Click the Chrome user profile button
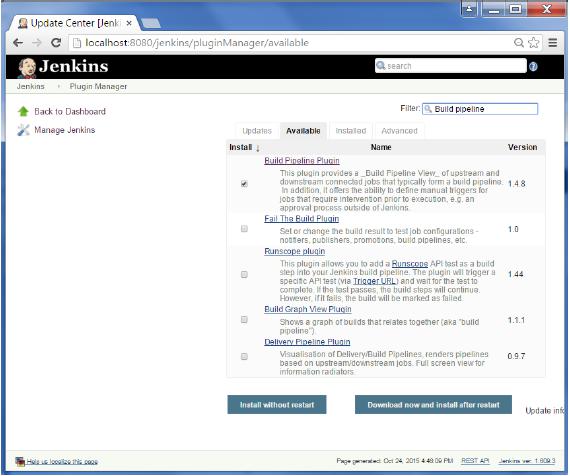The height and width of the screenshot is (476, 570). (x=469, y=8)
